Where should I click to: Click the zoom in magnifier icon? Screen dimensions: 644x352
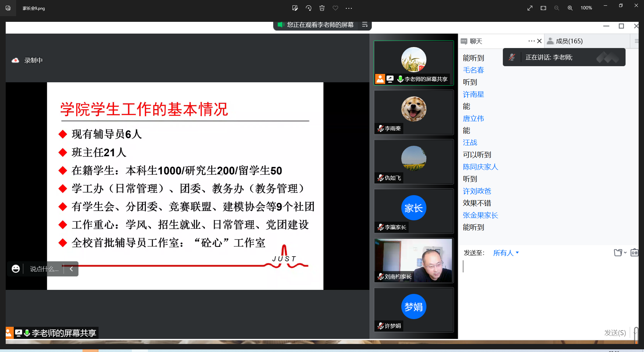coord(570,8)
